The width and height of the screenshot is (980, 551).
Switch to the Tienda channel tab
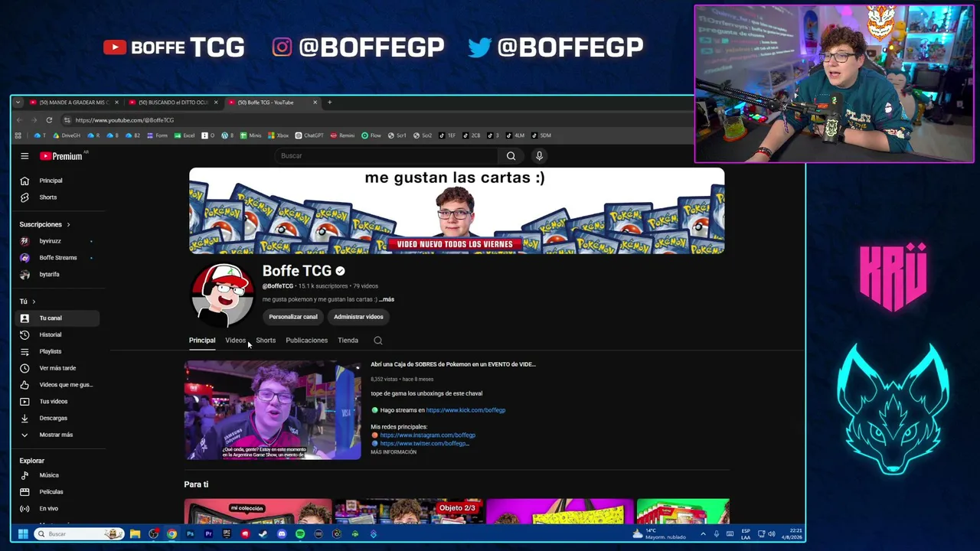pyautogui.click(x=348, y=341)
